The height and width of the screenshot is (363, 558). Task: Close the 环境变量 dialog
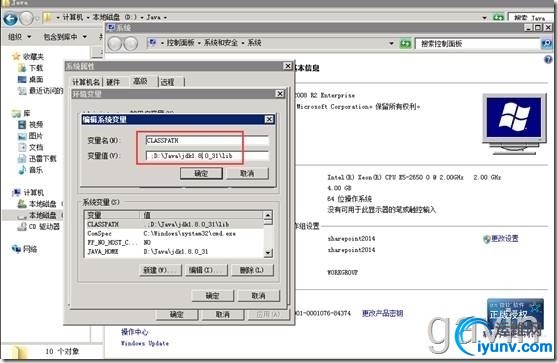point(280,94)
